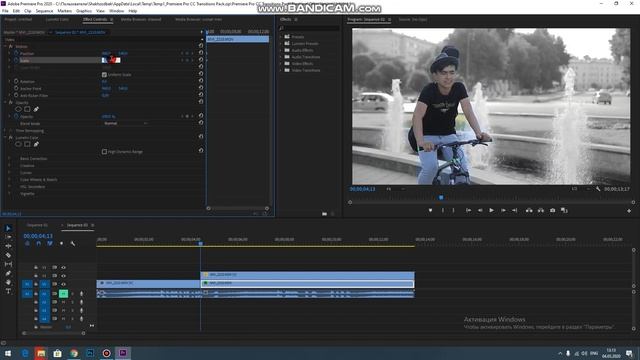Open the Graphics menu
640x360 pixels.
[x=84, y=11]
